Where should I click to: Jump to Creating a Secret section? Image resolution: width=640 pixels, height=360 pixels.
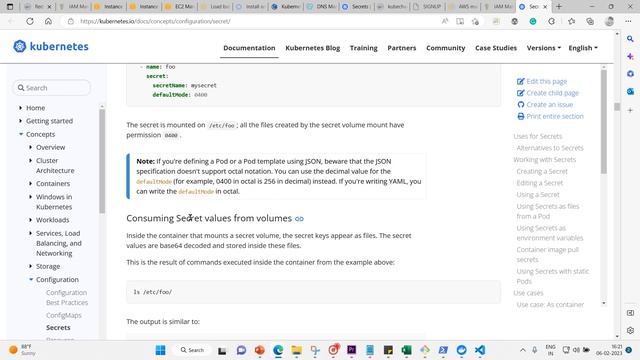tap(542, 171)
